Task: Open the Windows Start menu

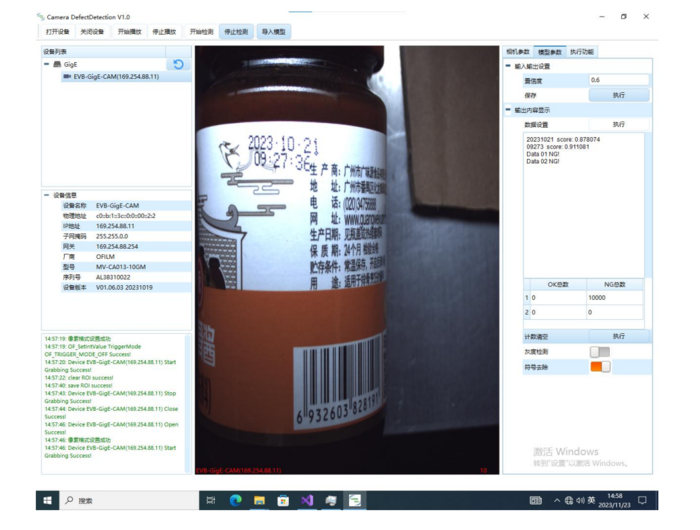Action: (x=47, y=501)
